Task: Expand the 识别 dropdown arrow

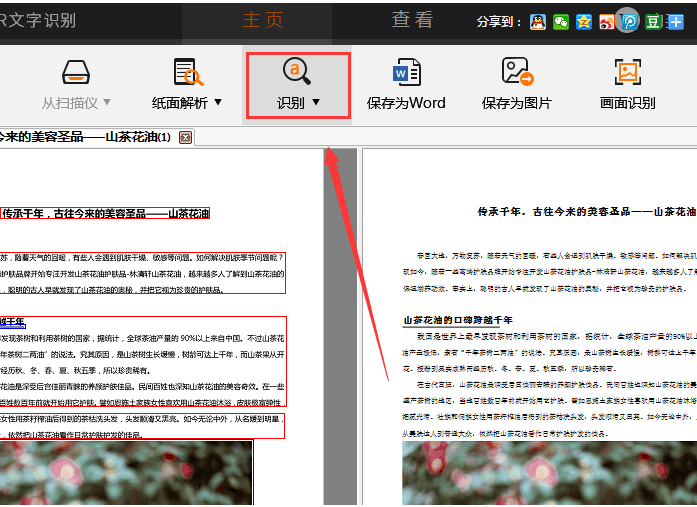Action: click(x=316, y=102)
